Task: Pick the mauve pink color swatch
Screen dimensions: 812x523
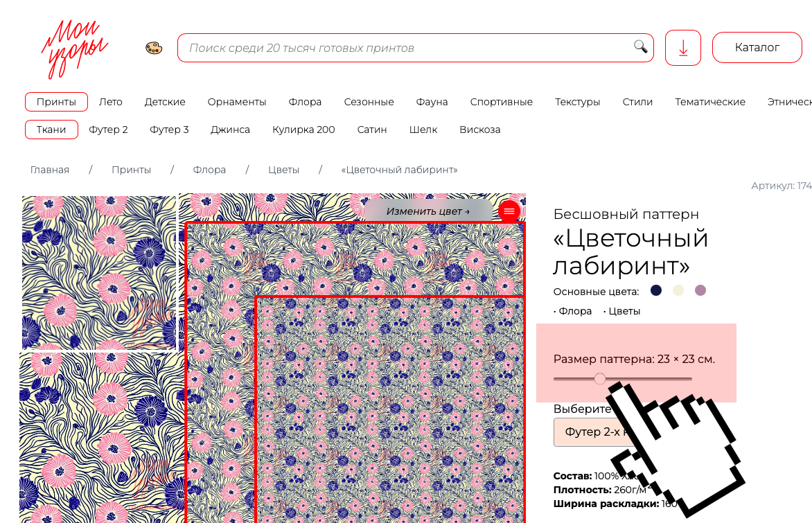Action: coord(700,290)
